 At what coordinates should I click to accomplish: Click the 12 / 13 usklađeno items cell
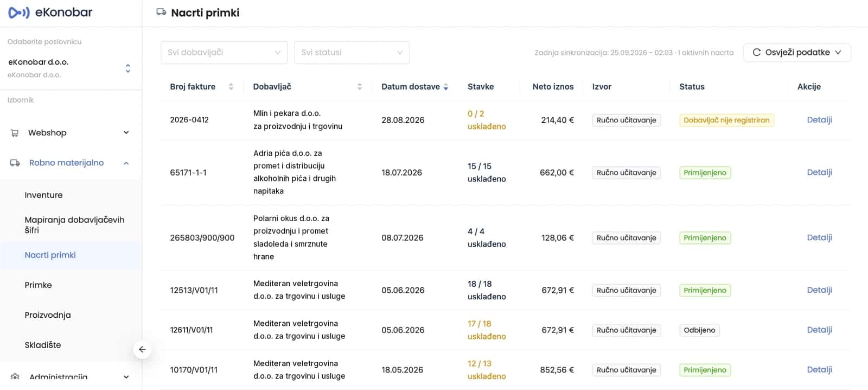point(487,369)
